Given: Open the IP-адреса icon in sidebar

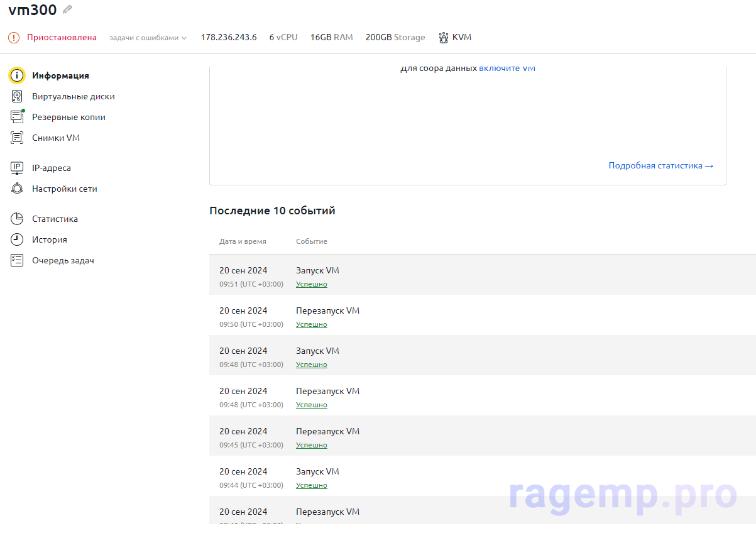Looking at the screenshot, I should pos(17,168).
